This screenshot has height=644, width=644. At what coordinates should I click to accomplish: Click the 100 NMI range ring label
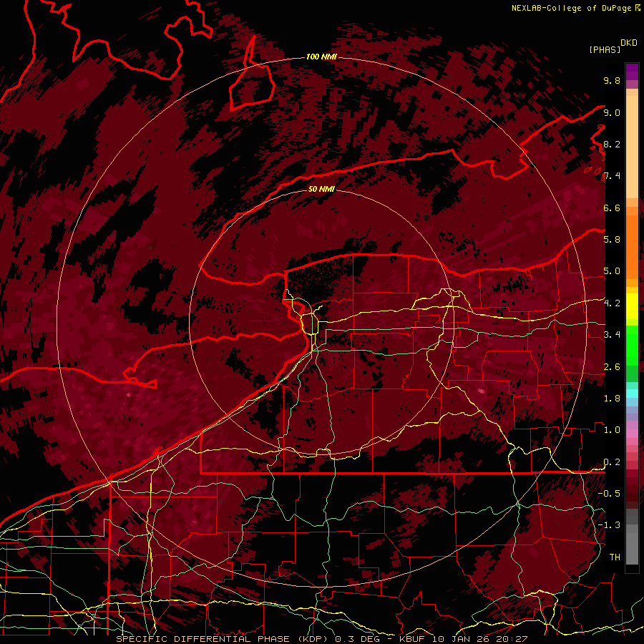pos(321,57)
